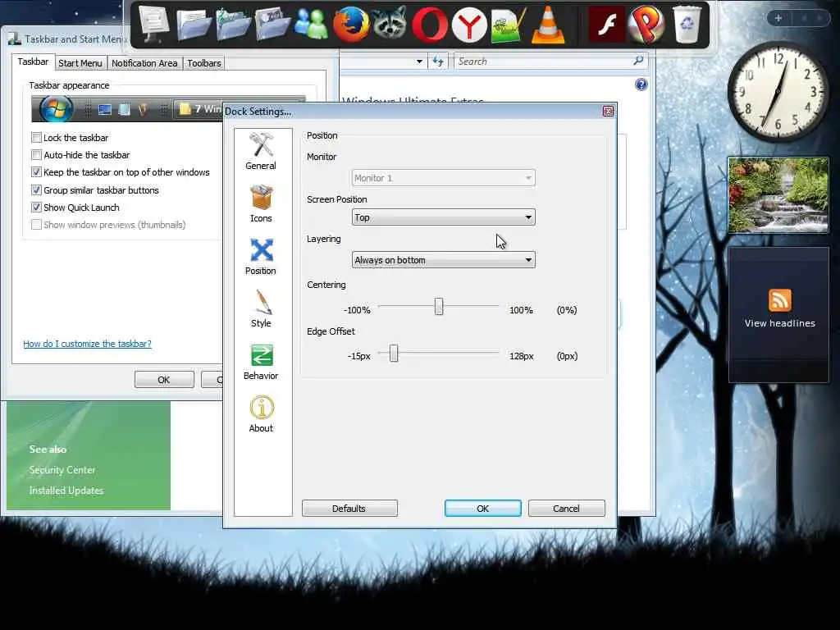Launch Firefox from the dock

[x=351, y=25]
